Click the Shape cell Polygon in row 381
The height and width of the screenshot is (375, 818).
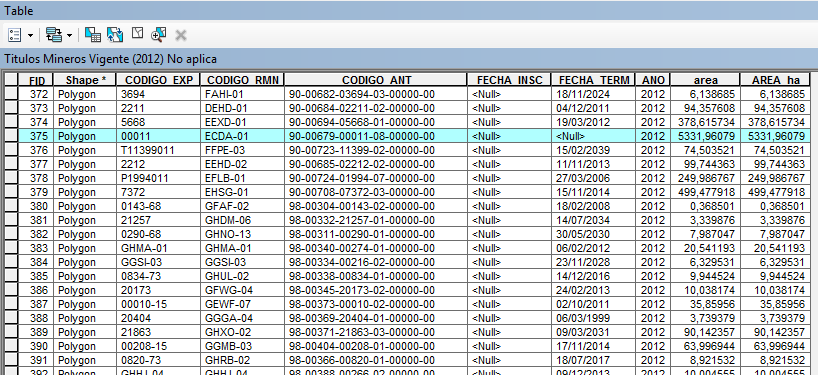coord(86,220)
